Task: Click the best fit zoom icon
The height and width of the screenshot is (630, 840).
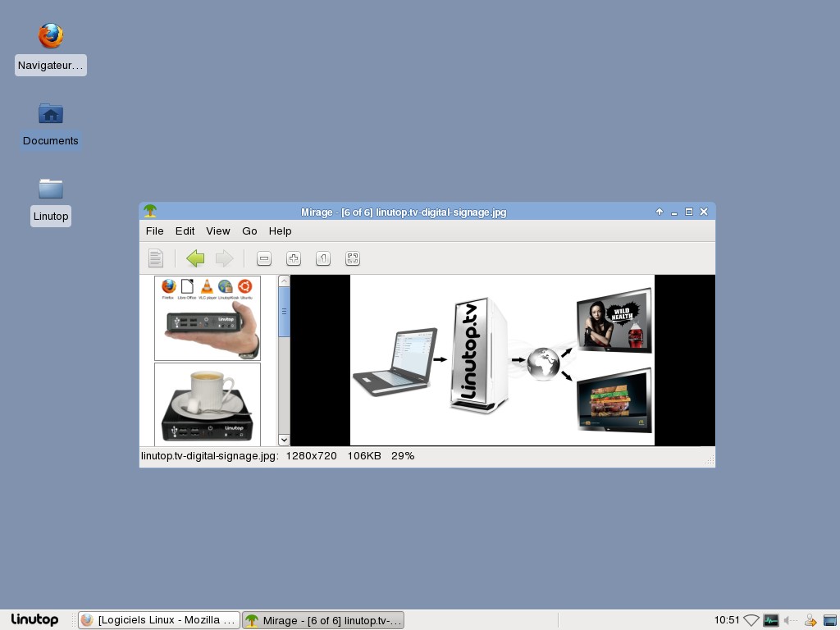Action: [x=353, y=258]
